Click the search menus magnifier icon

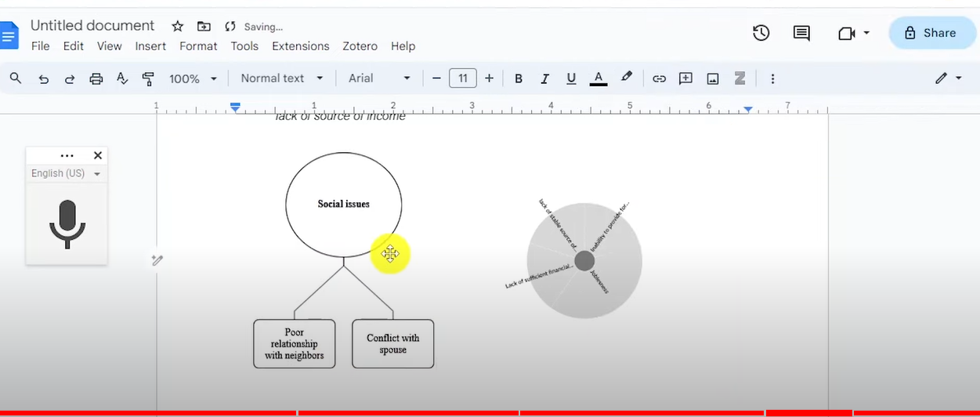(x=16, y=78)
